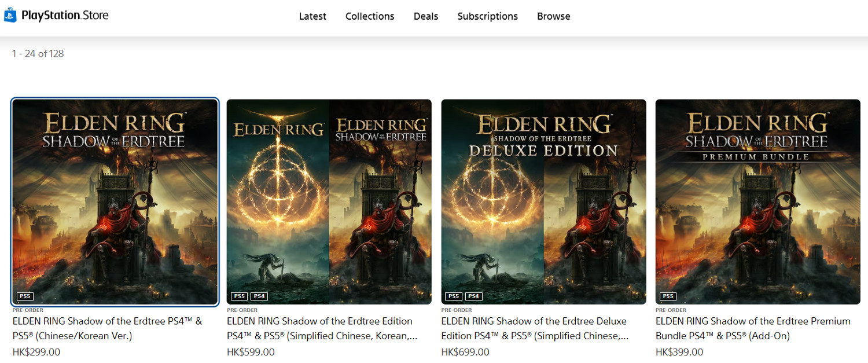Click the Chinese/Korean Ver. game title link
This screenshot has width=868, height=363.
pyautogui.click(x=107, y=328)
